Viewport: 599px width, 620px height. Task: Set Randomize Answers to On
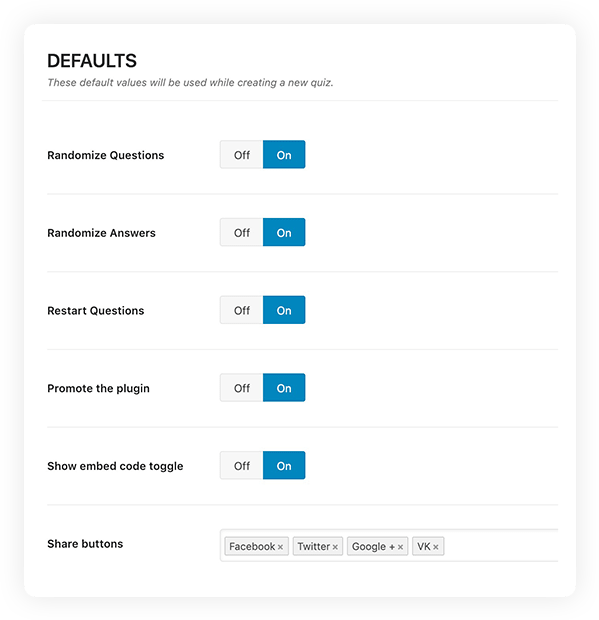[x=284, y=232]
